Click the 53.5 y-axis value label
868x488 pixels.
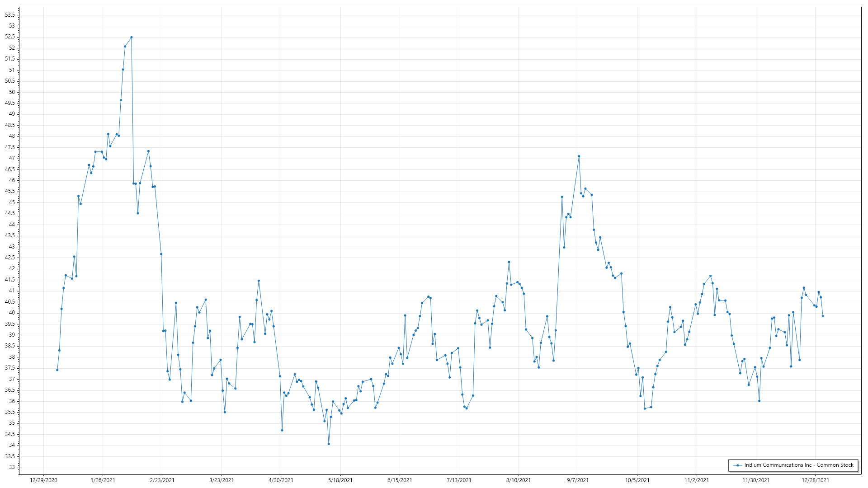10,15
